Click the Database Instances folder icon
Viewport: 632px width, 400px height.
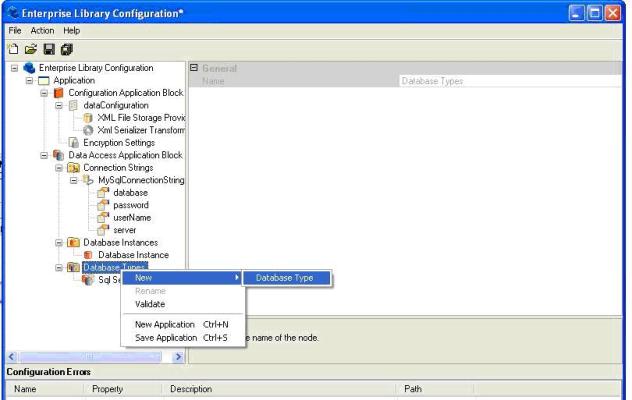[73, 242]
